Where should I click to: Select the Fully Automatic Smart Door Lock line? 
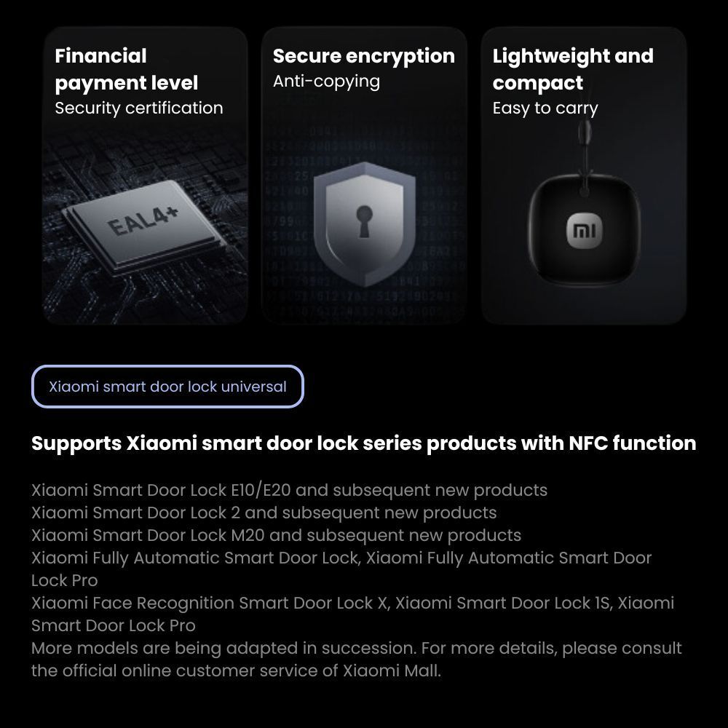[341, 558]
